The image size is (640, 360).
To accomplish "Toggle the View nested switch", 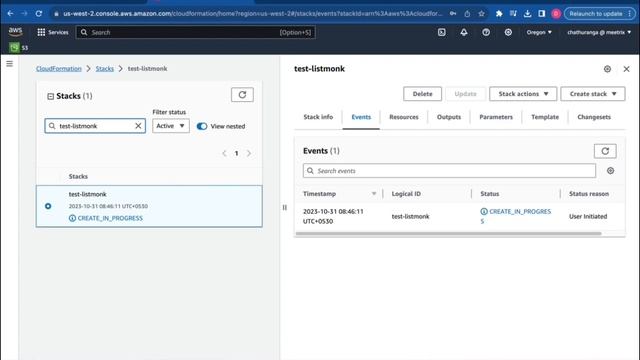I will point(202,126).
